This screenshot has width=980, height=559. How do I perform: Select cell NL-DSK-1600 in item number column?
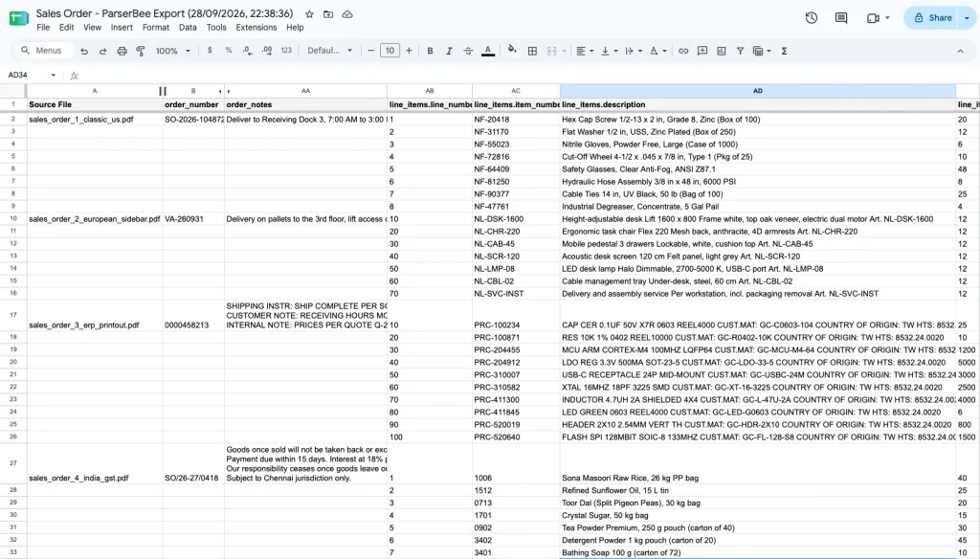tap(516, 219)
